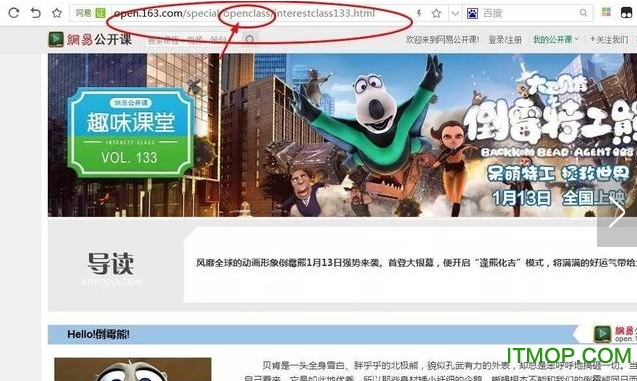Image resolution: width=637 pixels, height=381 pixels.
Task: Add to favorites with star icon inside address bar
Action: point(436,13)
